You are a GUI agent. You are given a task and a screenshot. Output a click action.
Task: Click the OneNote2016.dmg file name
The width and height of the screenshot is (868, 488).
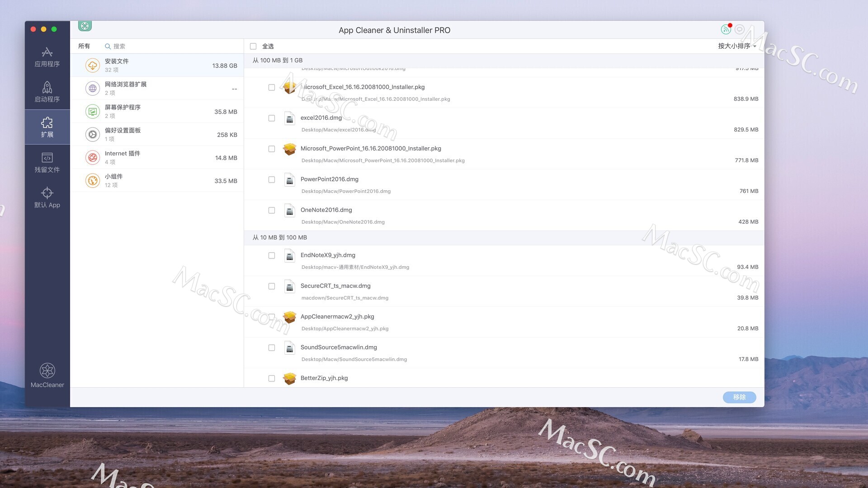pyautogui.click(x=326, y=210)
